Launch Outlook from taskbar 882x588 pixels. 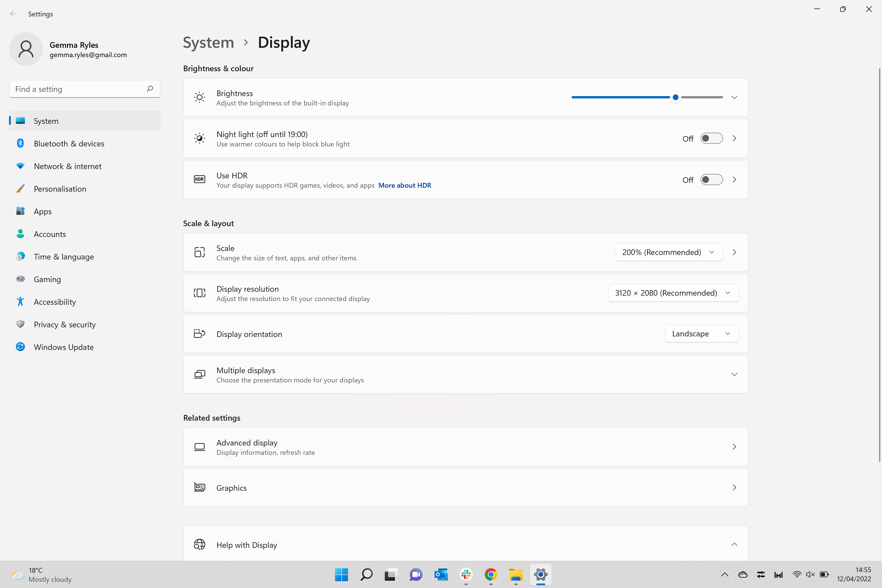point(441,574)
